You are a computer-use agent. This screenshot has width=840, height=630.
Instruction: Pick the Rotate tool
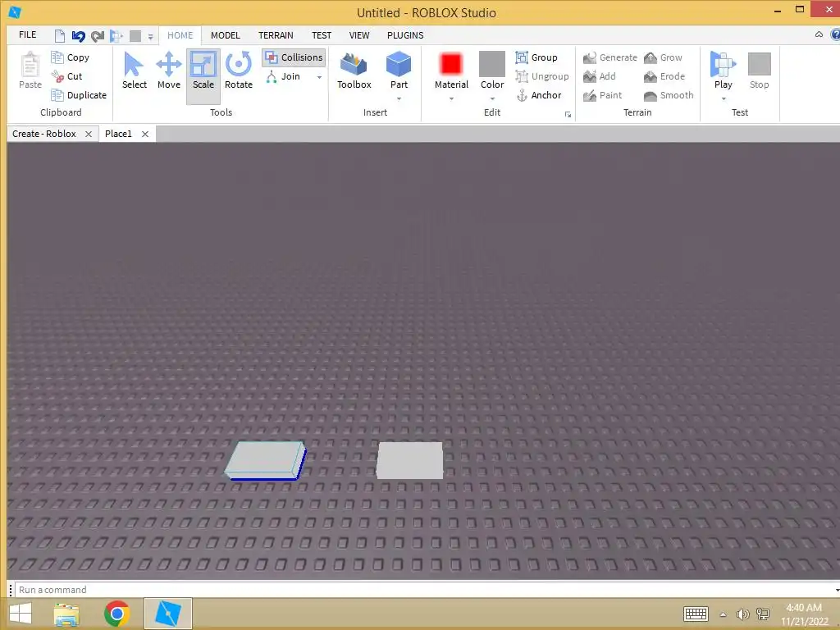point(239,71)
